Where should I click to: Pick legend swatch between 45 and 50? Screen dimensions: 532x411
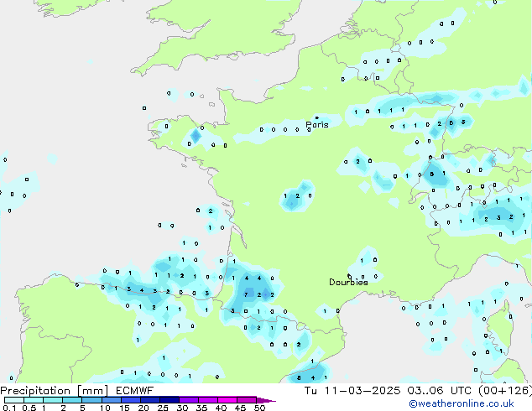247,400
